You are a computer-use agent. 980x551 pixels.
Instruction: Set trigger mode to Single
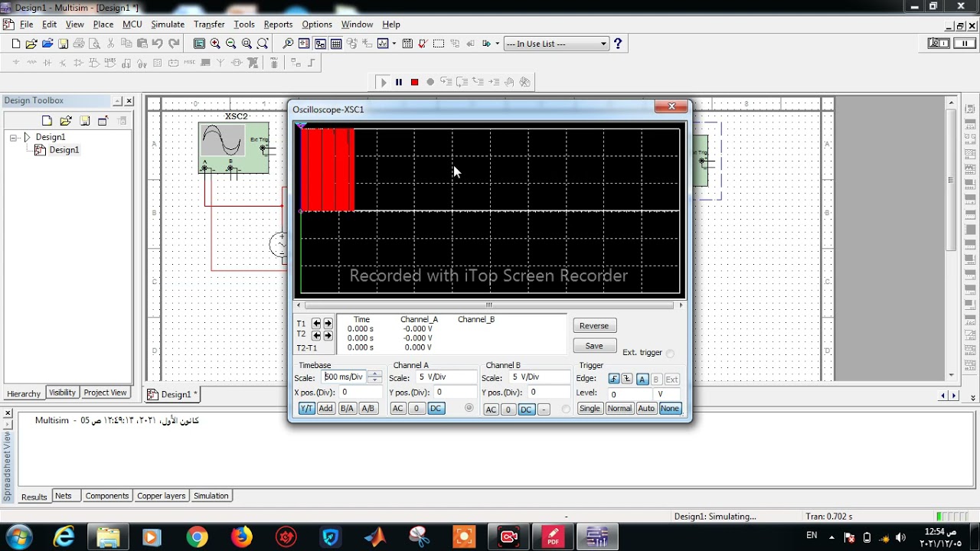pyautogui.click(x=590, y=409)
